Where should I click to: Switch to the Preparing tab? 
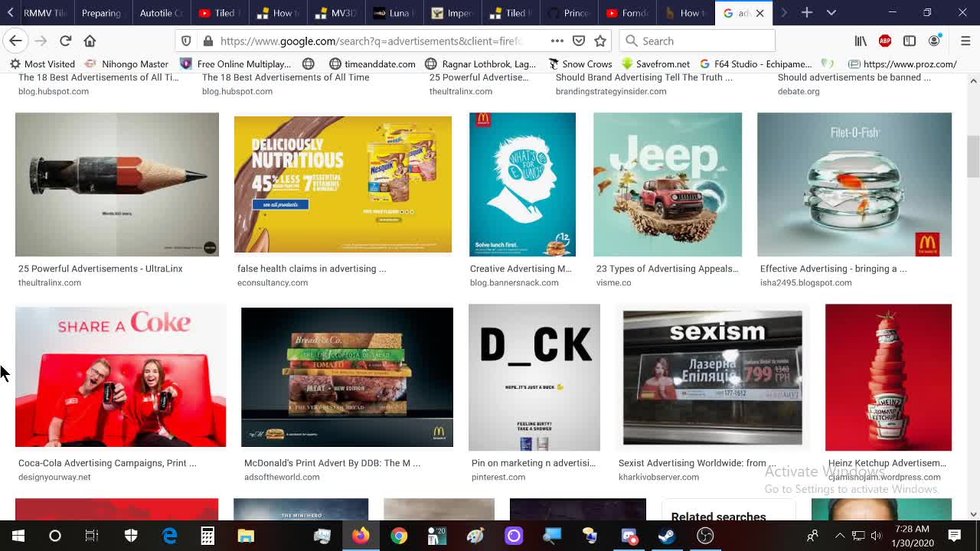click(101, 13)
